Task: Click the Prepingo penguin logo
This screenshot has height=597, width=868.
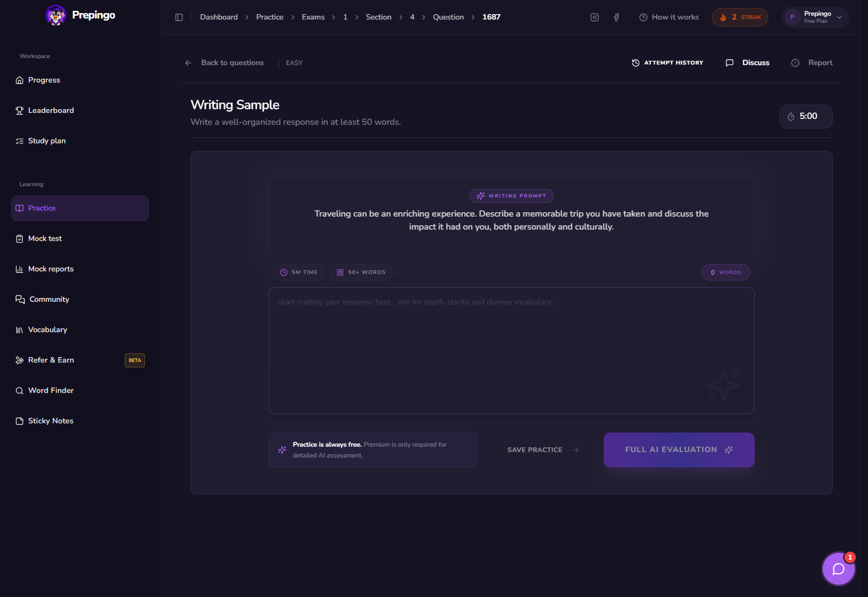Action: 55,15
